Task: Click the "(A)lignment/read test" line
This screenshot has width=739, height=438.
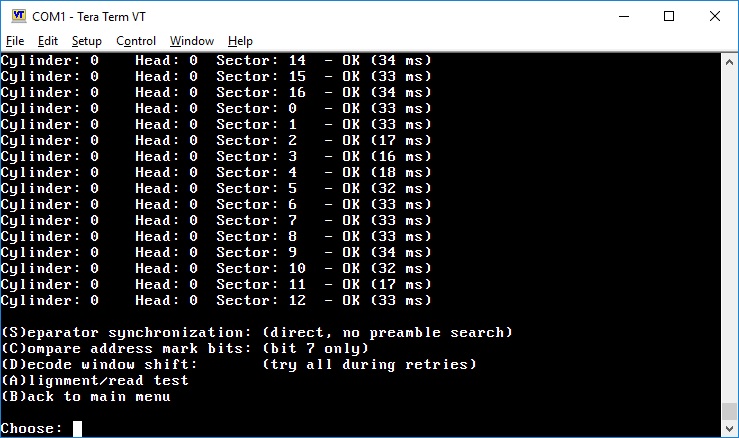Action: [x=95, y=380]
